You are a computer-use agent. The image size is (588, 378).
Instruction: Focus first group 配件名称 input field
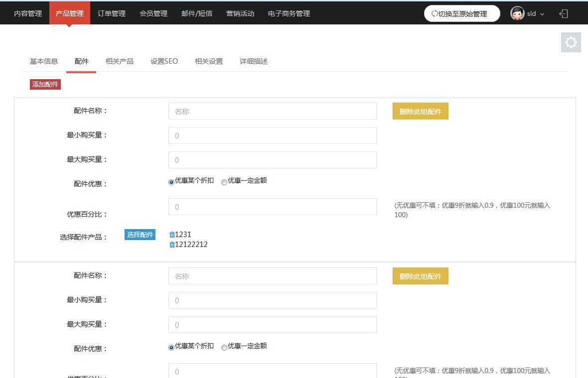272,111
